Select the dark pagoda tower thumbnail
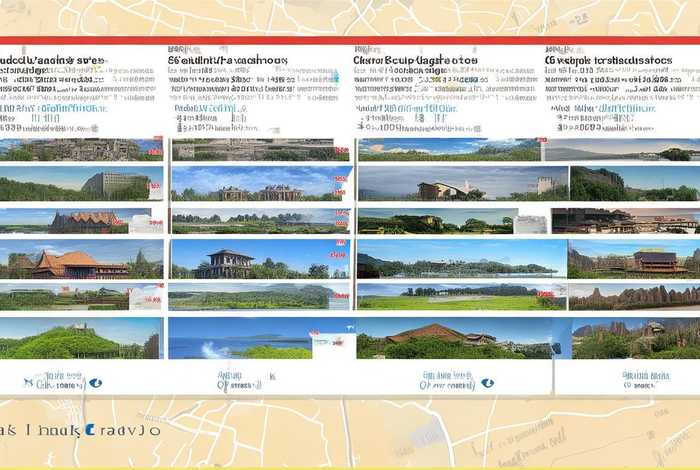The image size is (700, 470). (x=261, y=259)
